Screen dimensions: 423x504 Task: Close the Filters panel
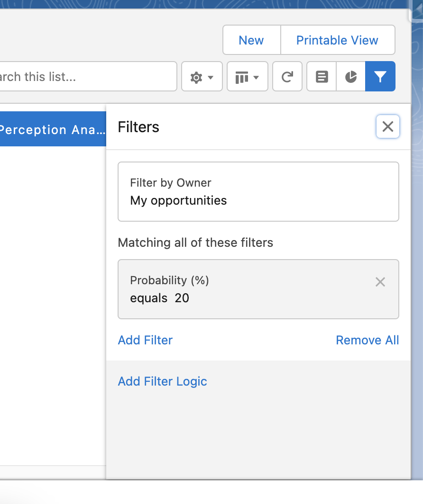(388, 127)
